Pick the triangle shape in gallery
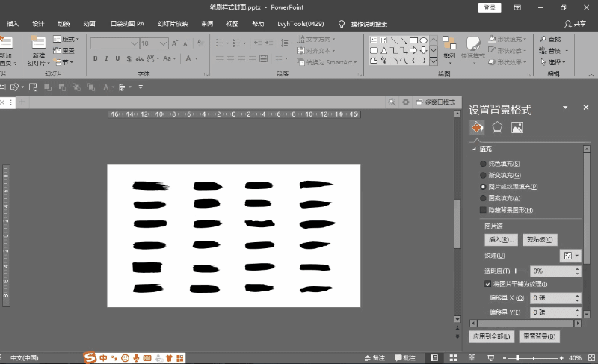 click(384, 50)
